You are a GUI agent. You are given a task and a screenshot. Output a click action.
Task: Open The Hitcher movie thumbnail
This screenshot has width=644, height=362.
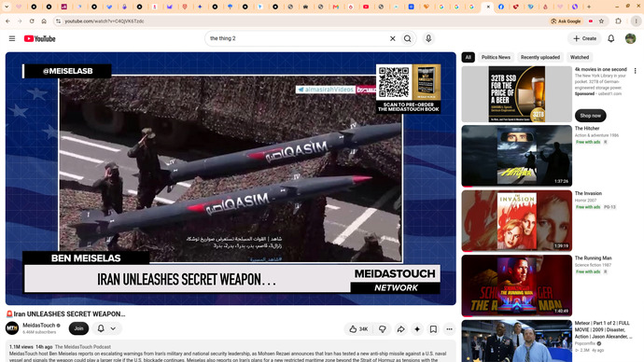pyautogui.click(x=517, y=156)
